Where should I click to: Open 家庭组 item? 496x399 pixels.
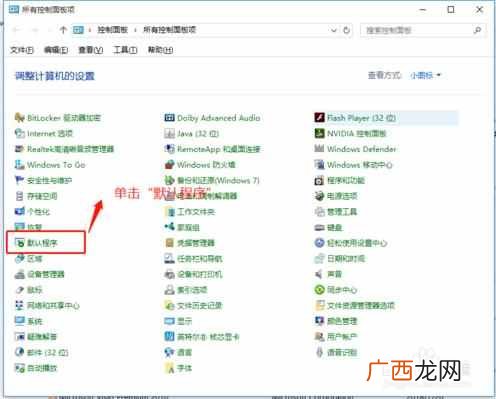pos(182,227)
